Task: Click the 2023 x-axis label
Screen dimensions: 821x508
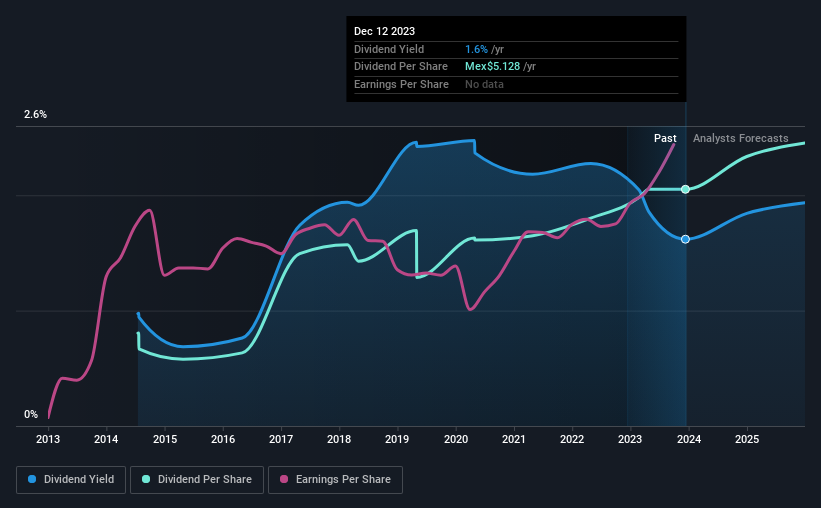Action: click(630, 439)
